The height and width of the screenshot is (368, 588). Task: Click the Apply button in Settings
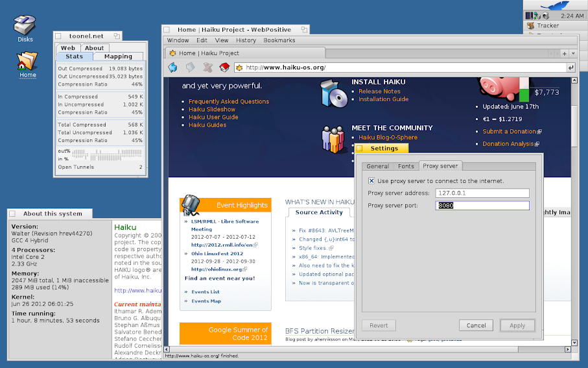pyautogui.click(x=517, y=326)
